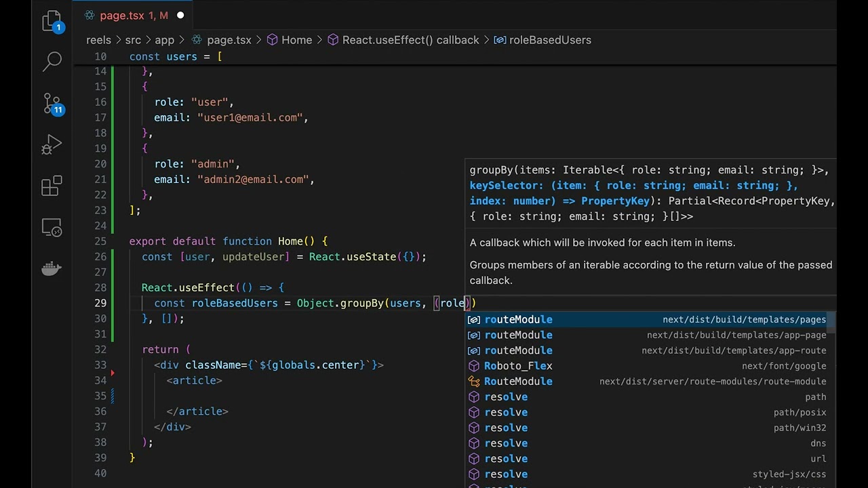The height and width of the screenshot is (488, 868).
Task: Select resolve suggestion from dns
Action: [x=646, y=444]
